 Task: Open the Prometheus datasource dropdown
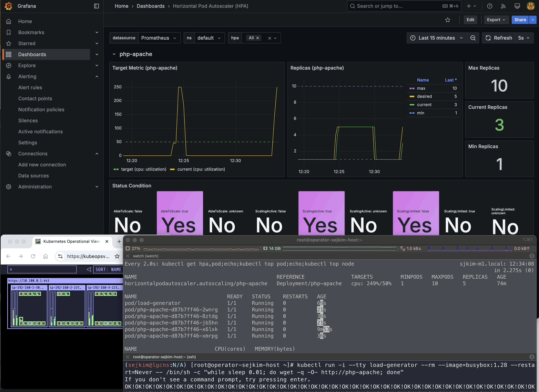[x=159, y=38]
